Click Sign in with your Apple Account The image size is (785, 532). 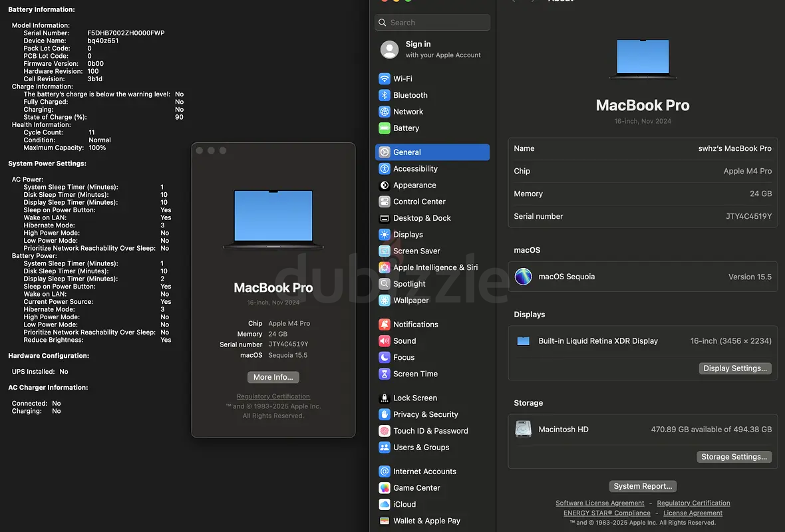[x=432, y=50]
